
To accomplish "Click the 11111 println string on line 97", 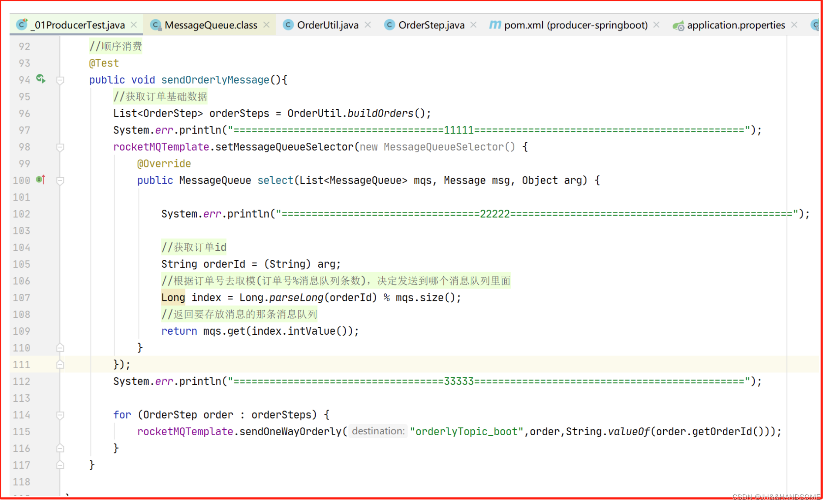I will [489, 130].
